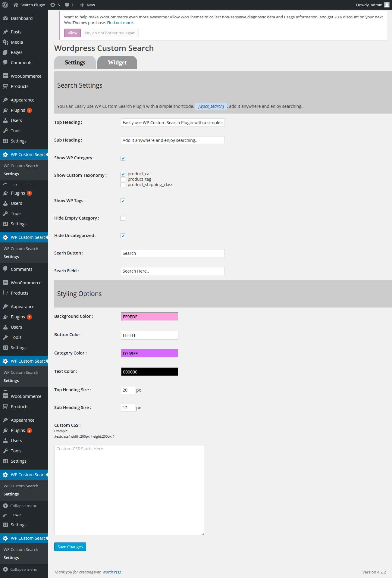Enable the Hide Empty Category checkbox
Screen dimensions: 392x578
pyautogui.click(x=123, y=218)
